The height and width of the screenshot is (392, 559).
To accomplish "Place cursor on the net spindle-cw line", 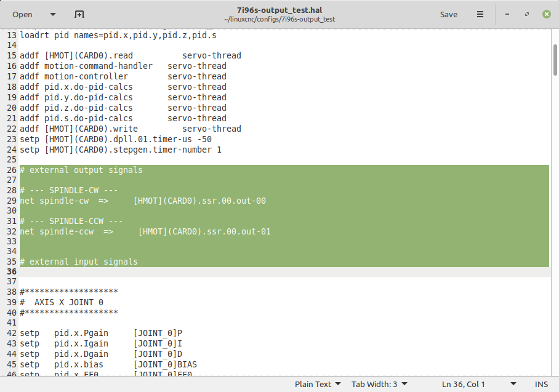I will point(143,201).
